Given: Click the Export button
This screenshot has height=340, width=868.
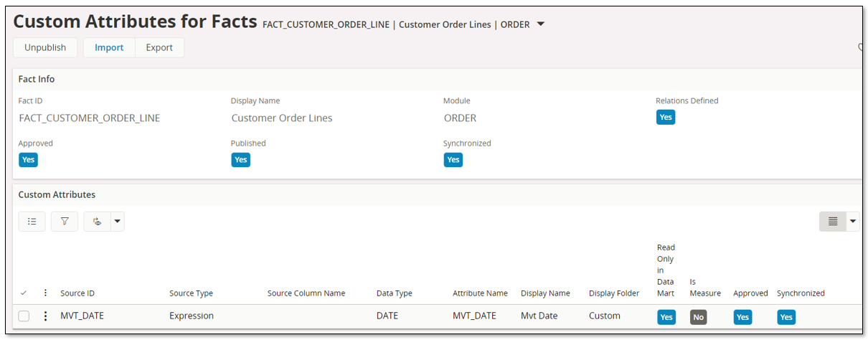Looking at the screenshot, I should coord(159,47).
